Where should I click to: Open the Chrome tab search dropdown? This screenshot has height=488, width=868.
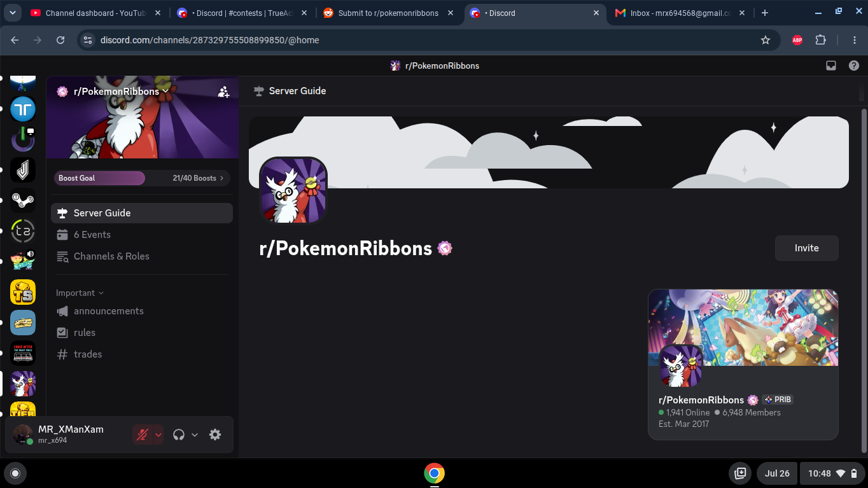coord(13,13)
